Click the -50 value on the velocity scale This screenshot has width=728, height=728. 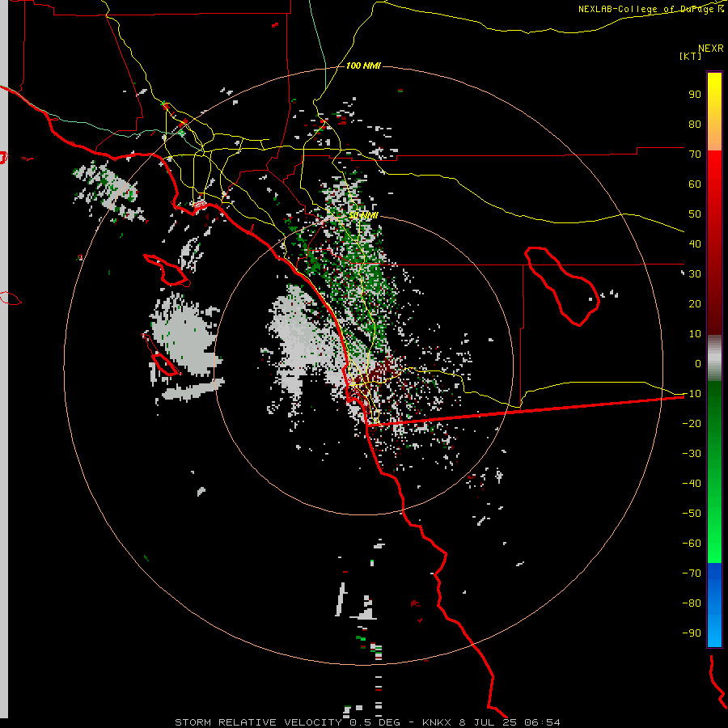(x=692, y=514)
